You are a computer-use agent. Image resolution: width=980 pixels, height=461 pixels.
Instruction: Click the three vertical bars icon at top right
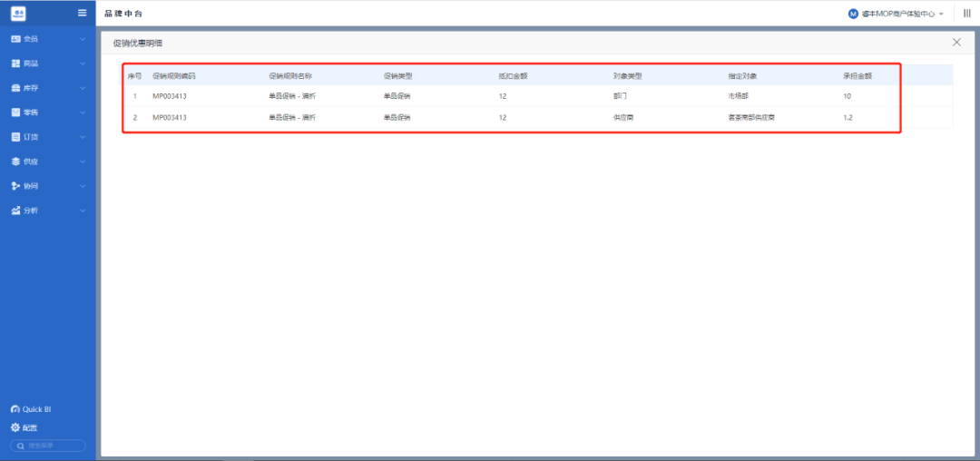pyautogui.click(x=967, y=14)
